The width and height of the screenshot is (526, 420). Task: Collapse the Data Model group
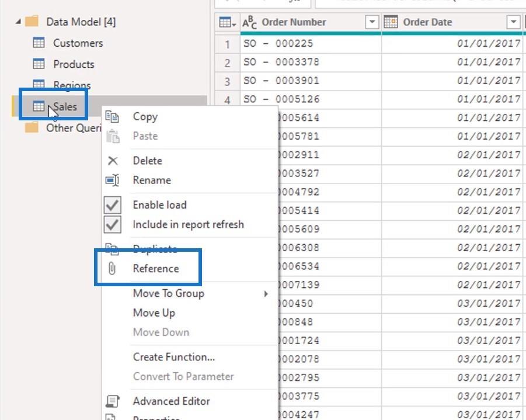click(x=19, y=22)
